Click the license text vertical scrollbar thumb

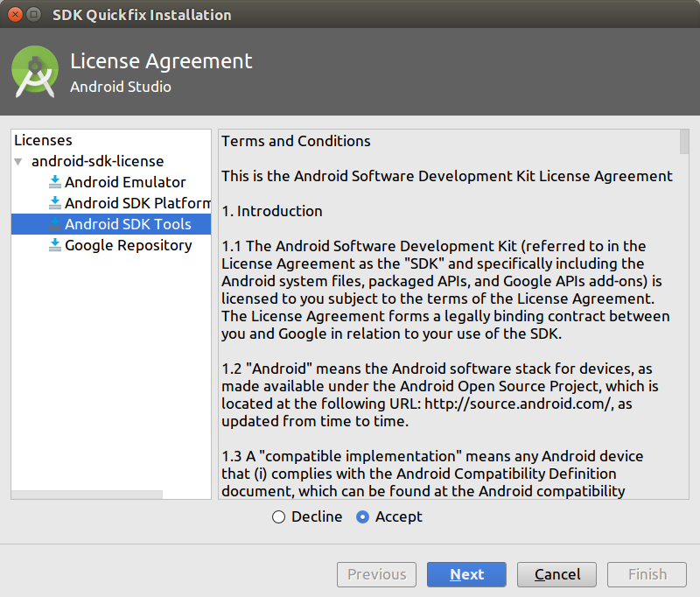684,142
